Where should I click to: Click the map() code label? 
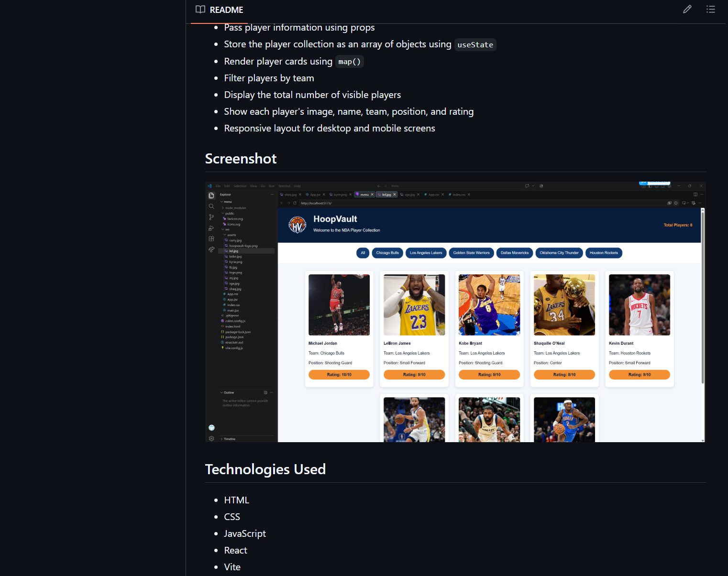coord(349,62)
